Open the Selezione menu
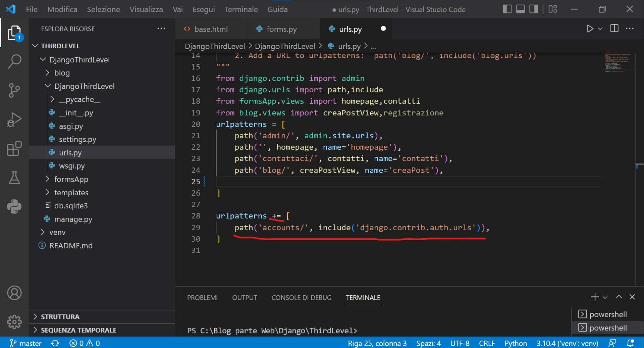The image size is (644, 348). click(x=103, y=9)
